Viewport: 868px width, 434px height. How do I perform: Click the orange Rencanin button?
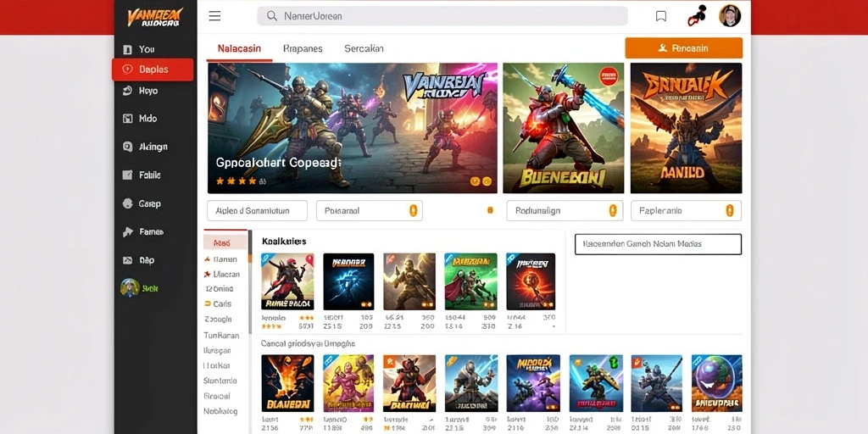tap(684, 48)
